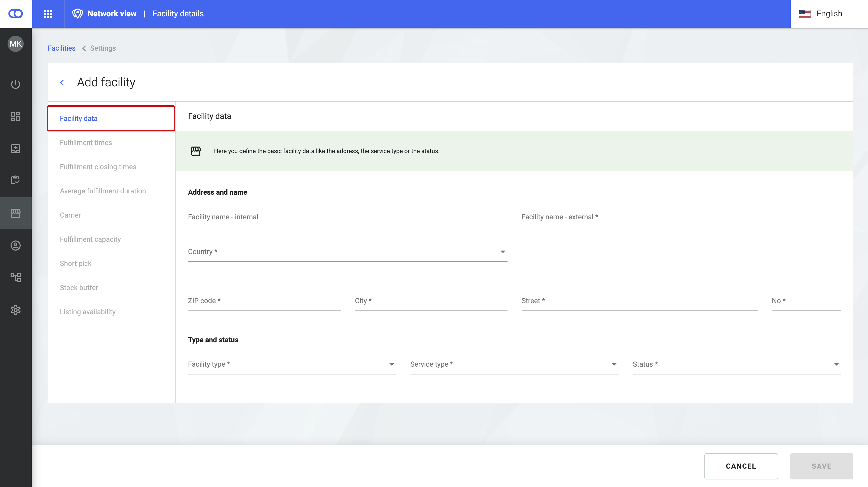Click the power icon in sidebar
This screenshot has height=487, width=868.
(x=16, y=84)
